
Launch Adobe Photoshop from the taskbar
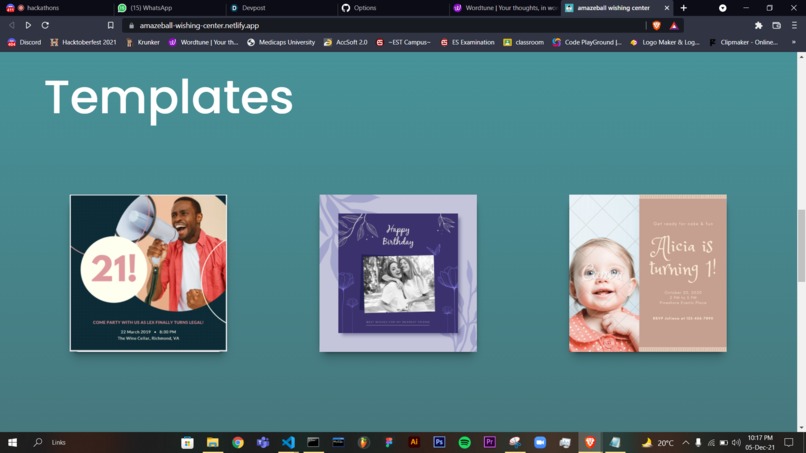coord(439,442)
